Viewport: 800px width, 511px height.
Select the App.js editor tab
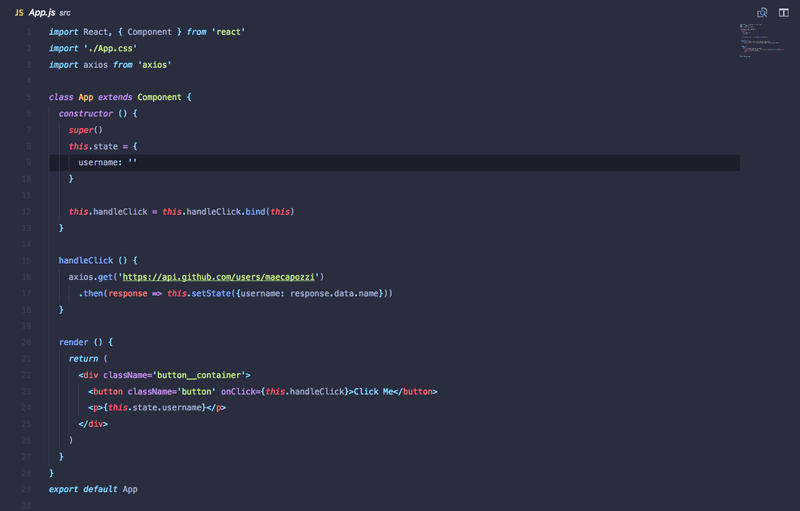point(43,13)
